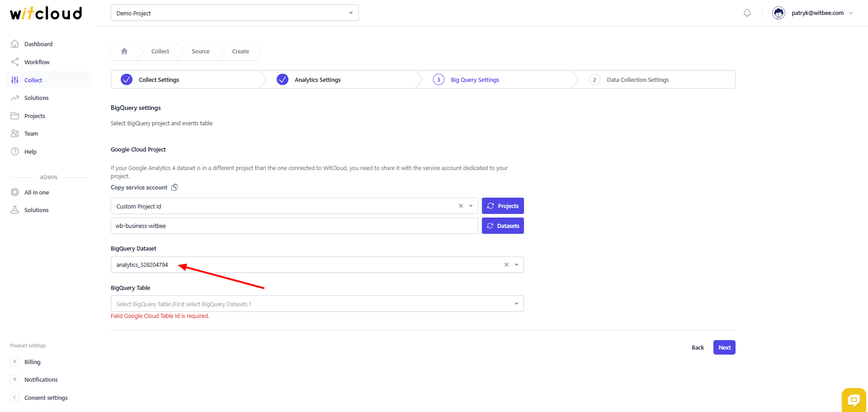
Task: Click the Billing B badge icon
Action: [x=14, y=362]
